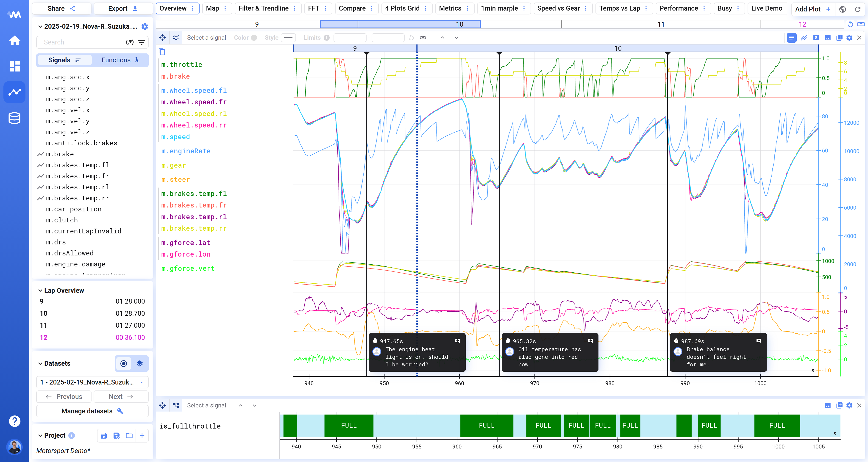868x462 pixels.
Task: Open Manage datasets wrench button
Action: [92, 411]
